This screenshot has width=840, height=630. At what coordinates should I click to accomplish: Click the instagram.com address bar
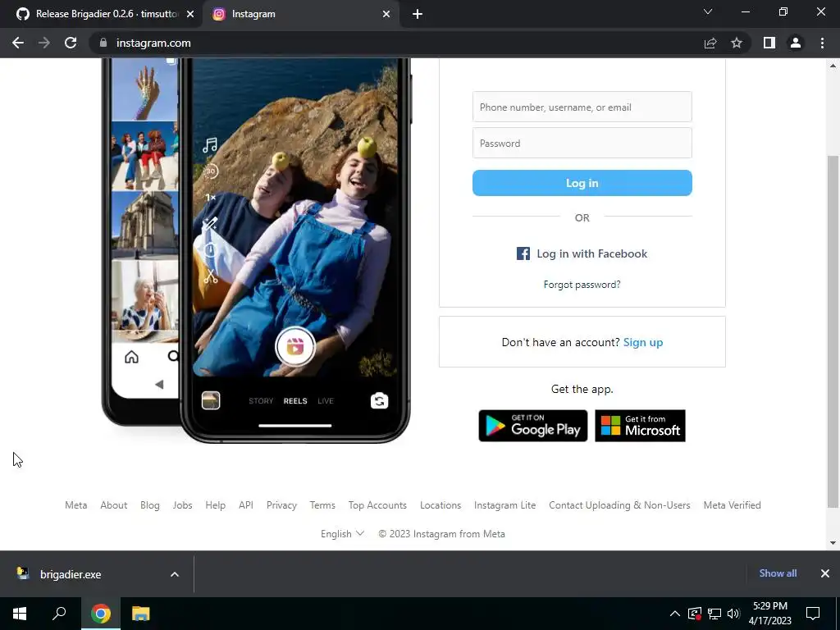tap(396, 43)
